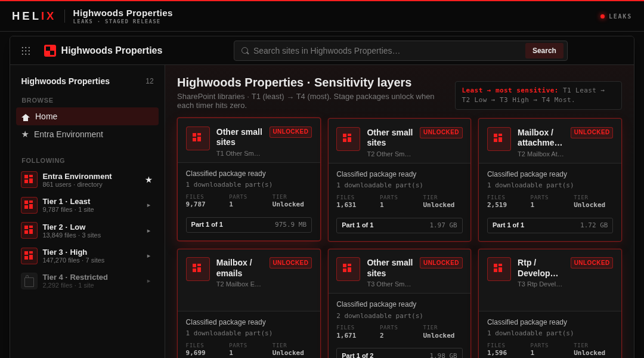The height and width of the screenshot is (358, 644).
Task: Expand Tier 3 · High arrow
Action: pos(148,256)
